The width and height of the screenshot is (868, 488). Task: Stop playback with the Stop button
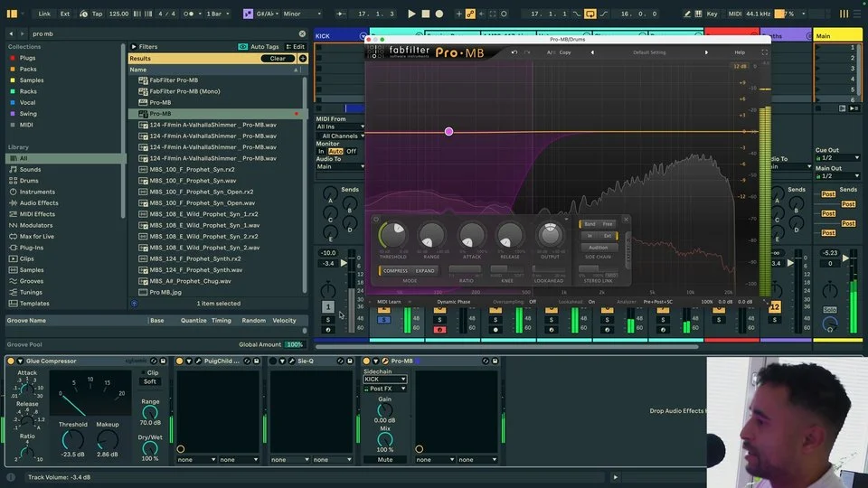[x=425, y=14]
